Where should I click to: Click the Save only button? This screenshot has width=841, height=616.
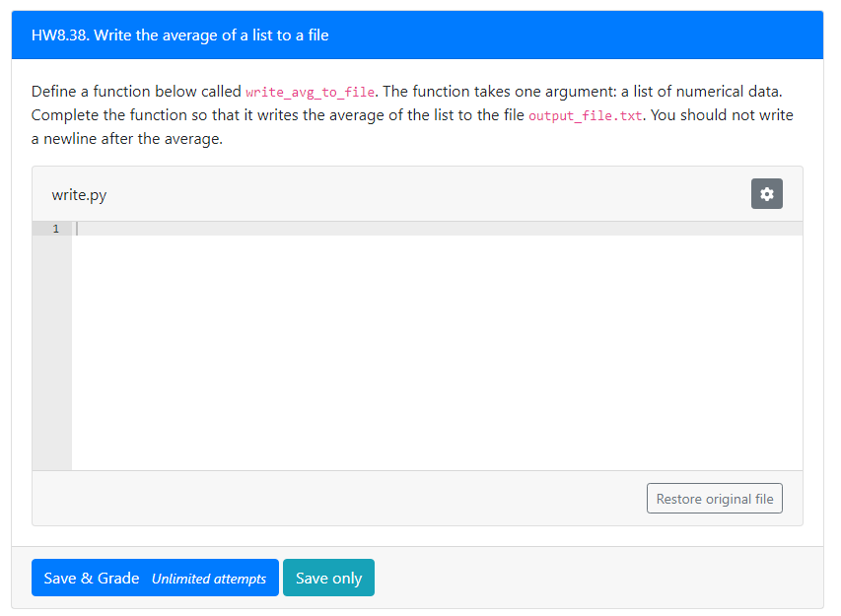click(328, 578)
